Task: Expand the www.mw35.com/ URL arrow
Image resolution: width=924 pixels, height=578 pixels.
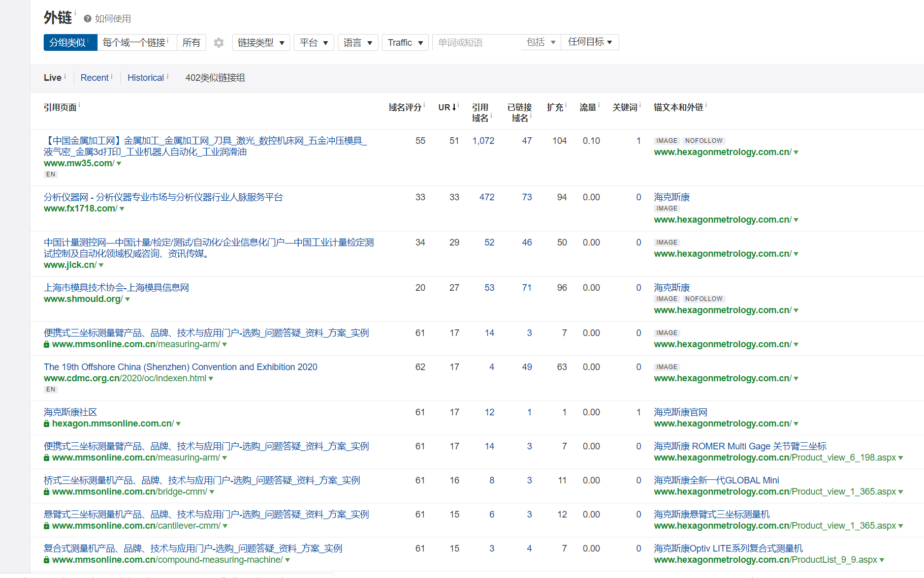Action: (x=119, y=164)
